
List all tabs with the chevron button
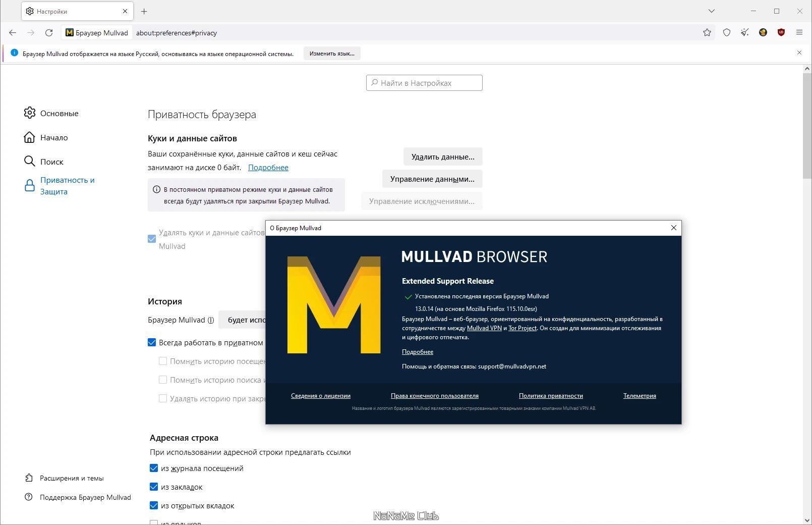(x=711, y=11)
